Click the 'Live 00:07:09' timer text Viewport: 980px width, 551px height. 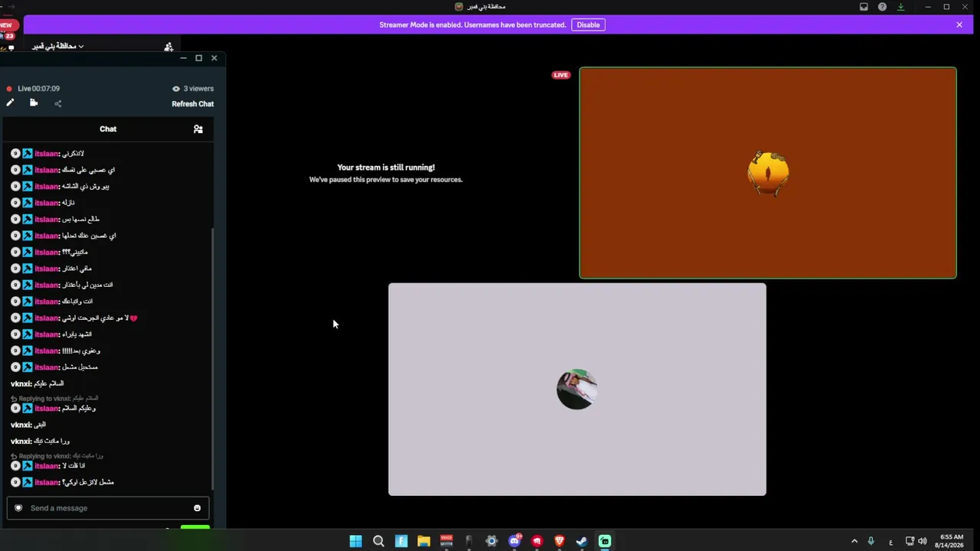[x=38, y=89]
